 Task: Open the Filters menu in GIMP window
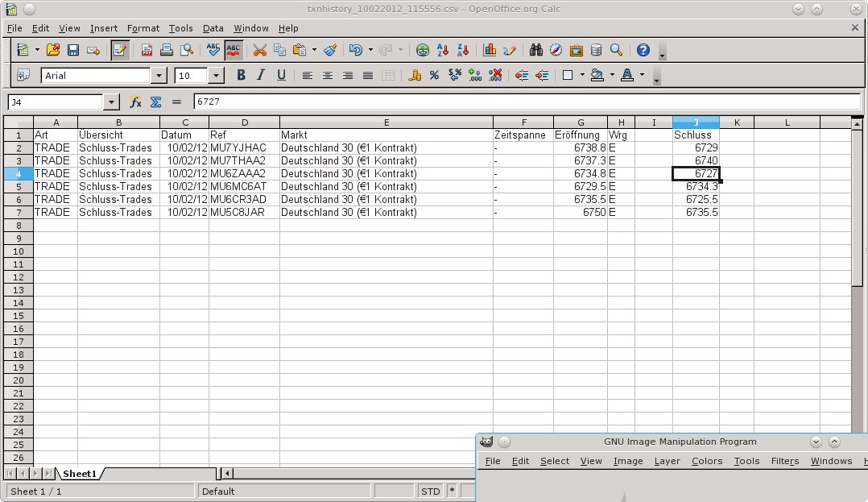(785, 461)
